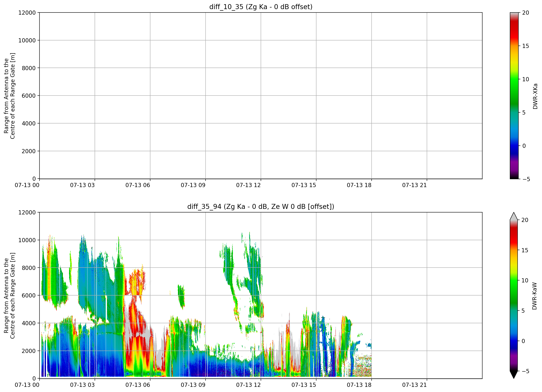Click the −5 tick on the DWR-KaW colorbar
Screen dimensions: 542x392
click(525, 371)
